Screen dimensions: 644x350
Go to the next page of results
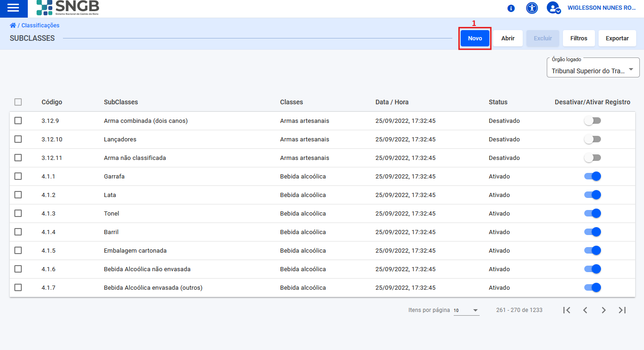(604, 310)
